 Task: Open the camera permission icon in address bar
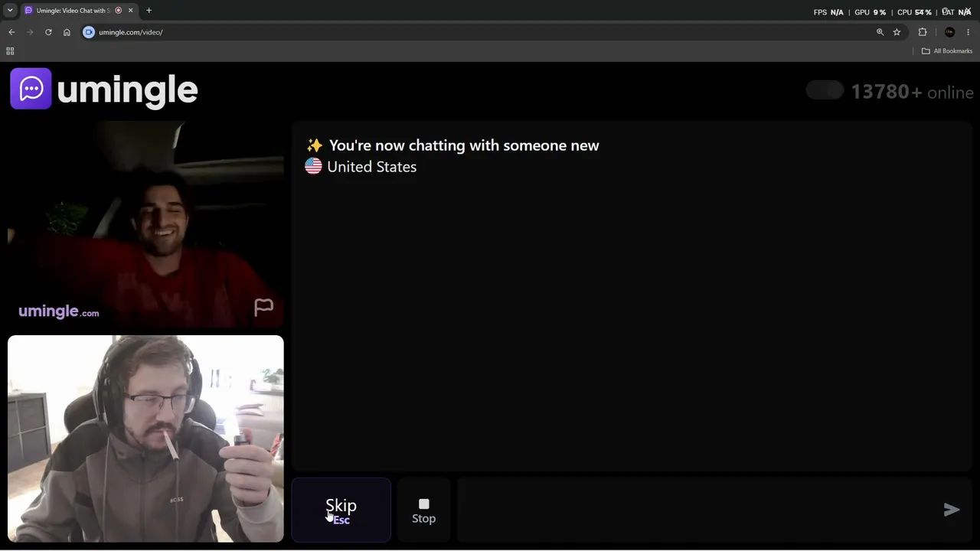[89, 32]
